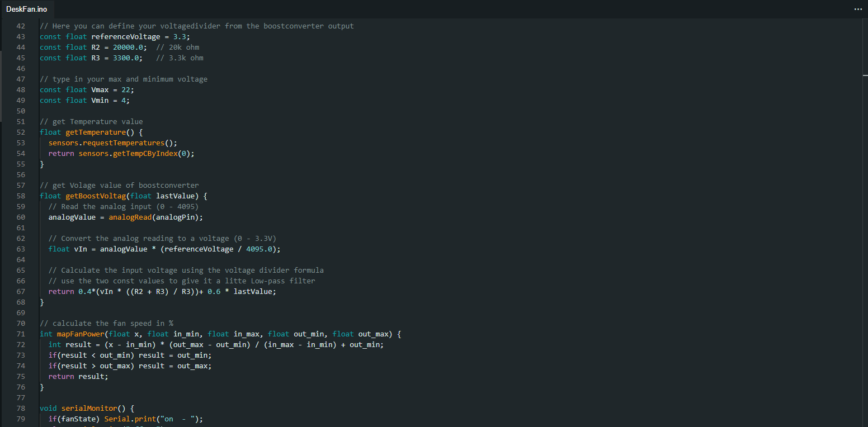Click line number 71 in the gutter
Viewport: 868px width, 427px height.
click(21, 334)
